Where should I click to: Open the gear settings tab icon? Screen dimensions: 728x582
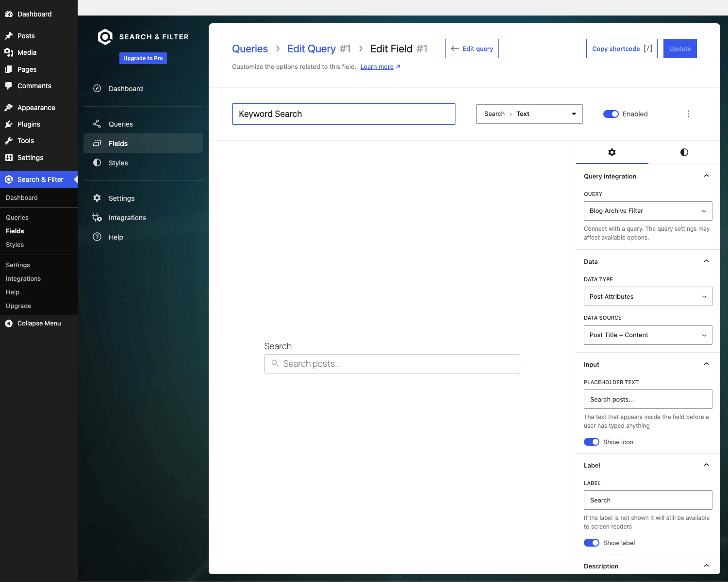coord(612,152)
